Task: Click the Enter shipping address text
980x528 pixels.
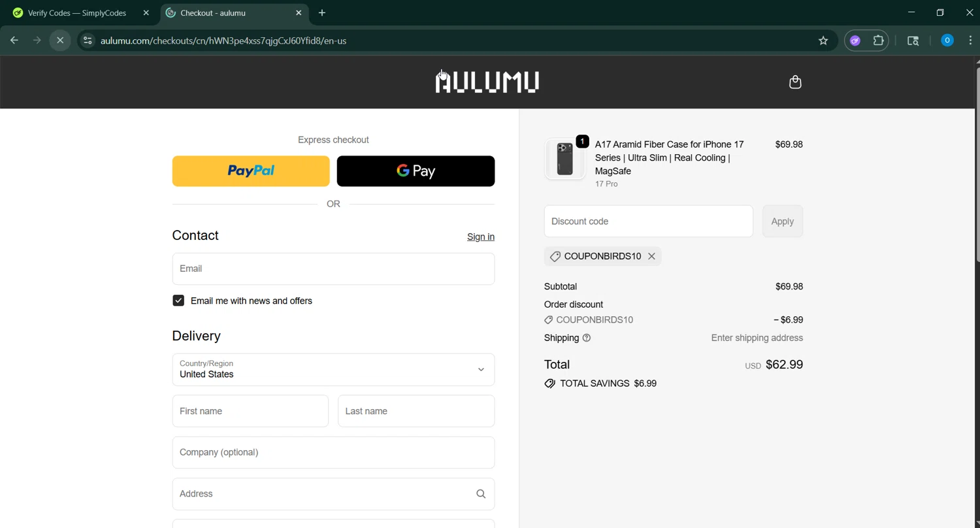Action: click(x=757, y=338)
